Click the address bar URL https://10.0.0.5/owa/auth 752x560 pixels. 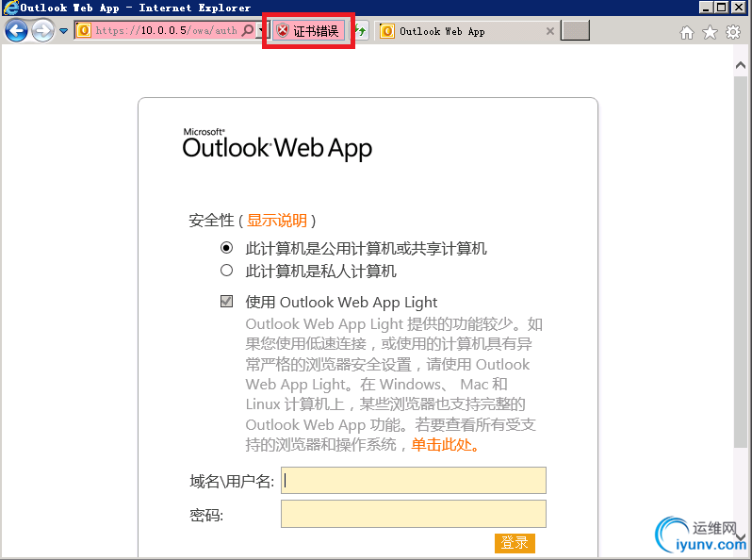tap(166, 31)
